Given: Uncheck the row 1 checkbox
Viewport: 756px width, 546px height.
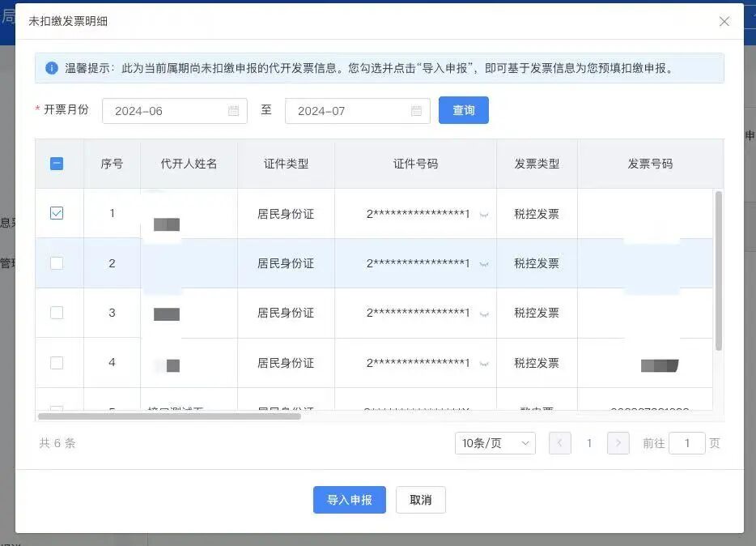Looking at the screenshot, I should point(57,214).
